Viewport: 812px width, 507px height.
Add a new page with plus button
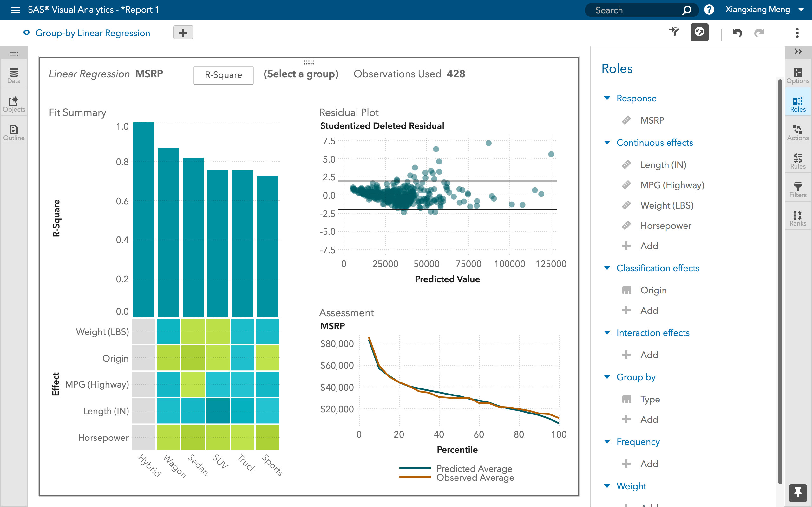pos(183,33)
